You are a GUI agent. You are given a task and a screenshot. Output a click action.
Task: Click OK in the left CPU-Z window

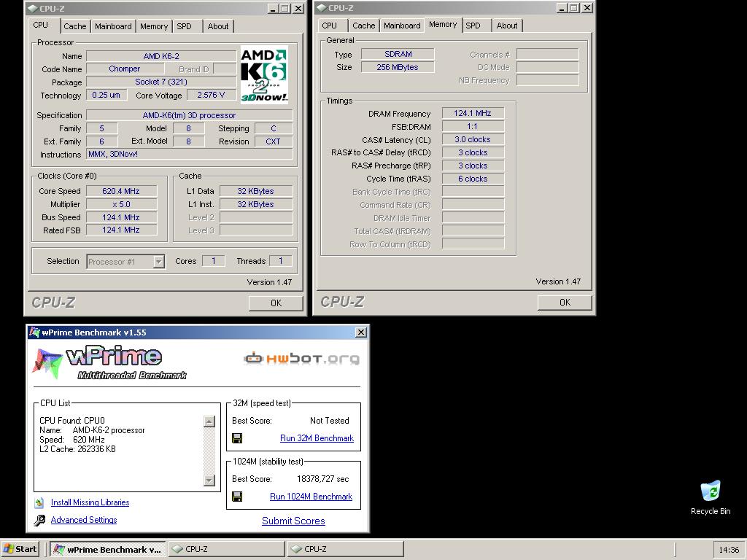(x=276, y=303)
